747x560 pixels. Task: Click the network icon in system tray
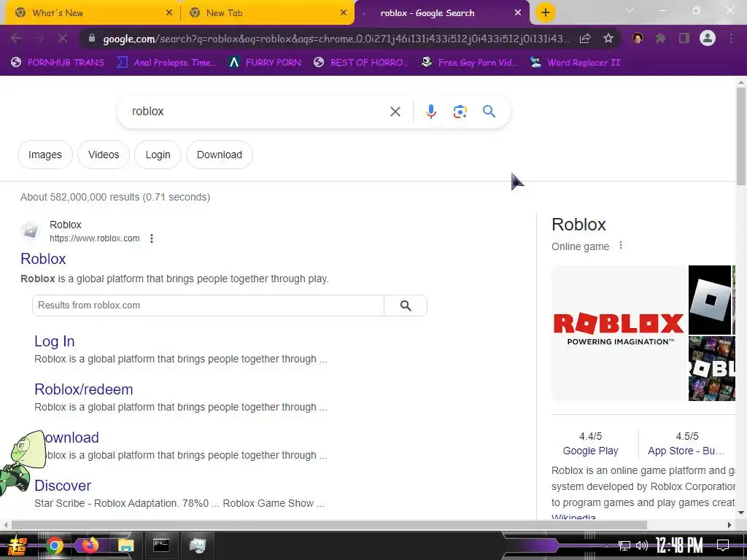click(x=624, y=545)
